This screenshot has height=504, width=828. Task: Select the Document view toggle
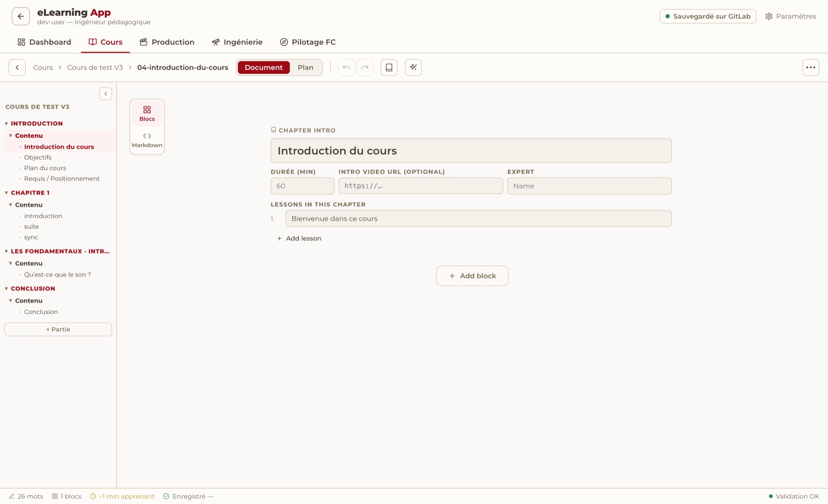(x=264, y=67)
